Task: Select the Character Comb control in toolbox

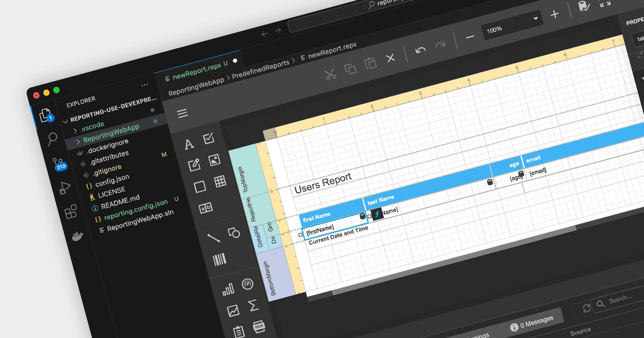Action: (205, 208)
